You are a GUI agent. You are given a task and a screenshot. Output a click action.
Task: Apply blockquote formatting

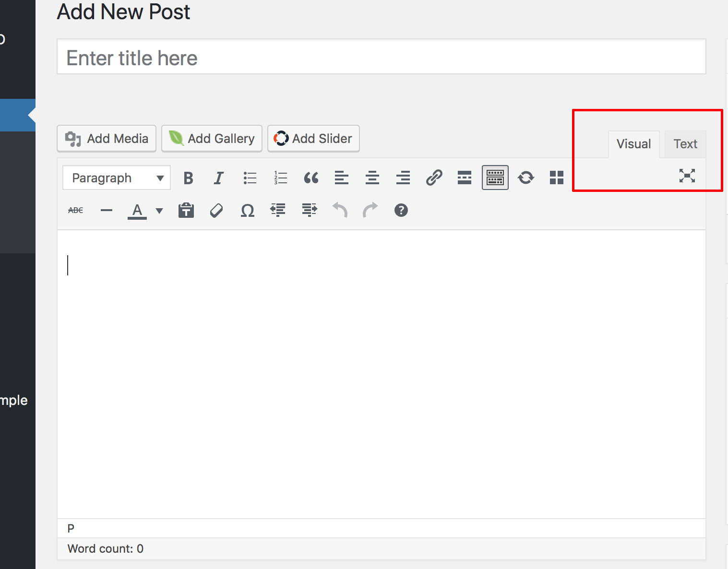click(311, 178)
